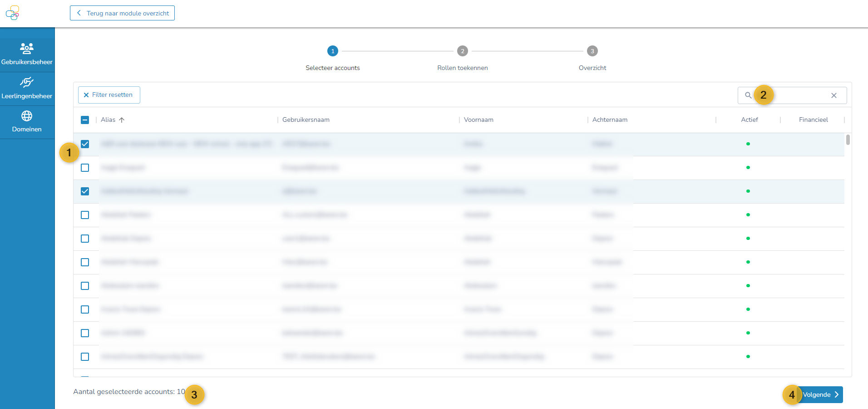Check the fifth table row's checkbox
The width and height of the screenshot is (868, 409).
[85, 239]
